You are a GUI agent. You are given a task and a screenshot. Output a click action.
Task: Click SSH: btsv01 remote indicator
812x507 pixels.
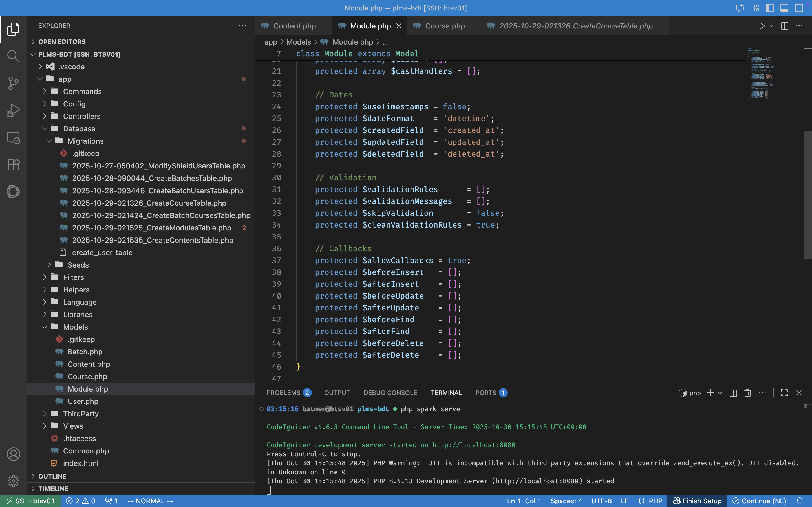(x=30, y=501)
